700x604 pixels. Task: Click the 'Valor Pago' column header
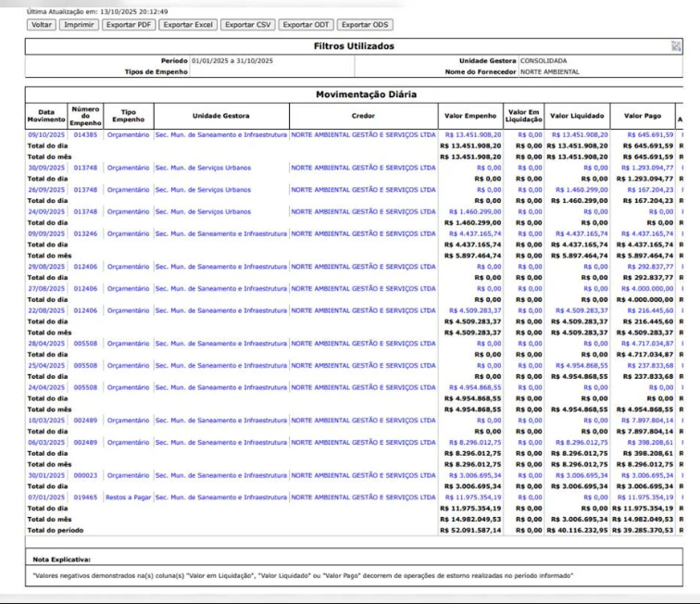[643, 116]
